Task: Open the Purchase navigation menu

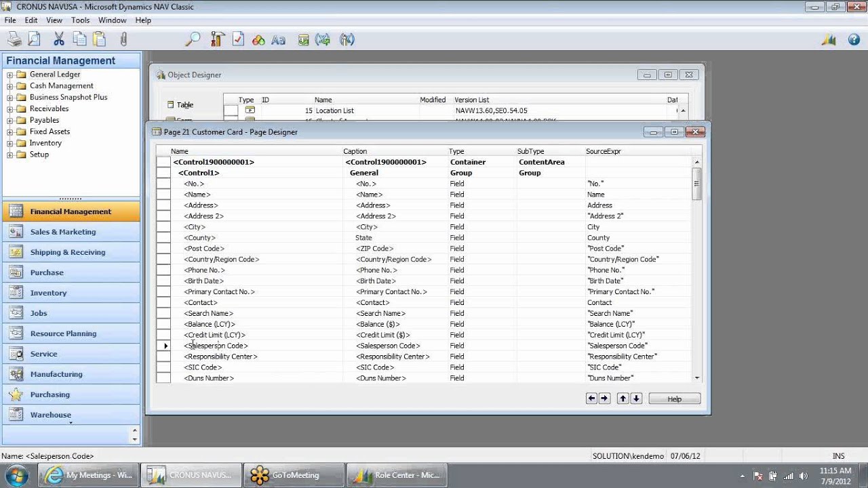Action: coord(71,272)
